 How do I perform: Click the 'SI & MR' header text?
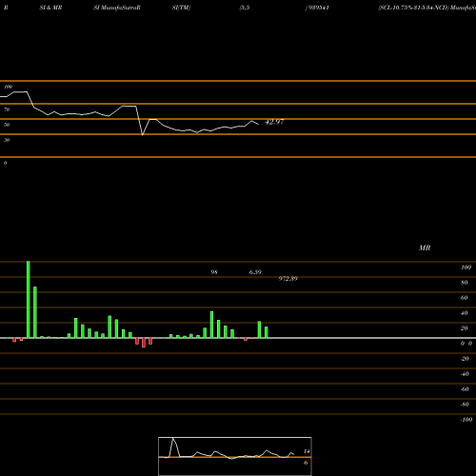pos(50,8)
